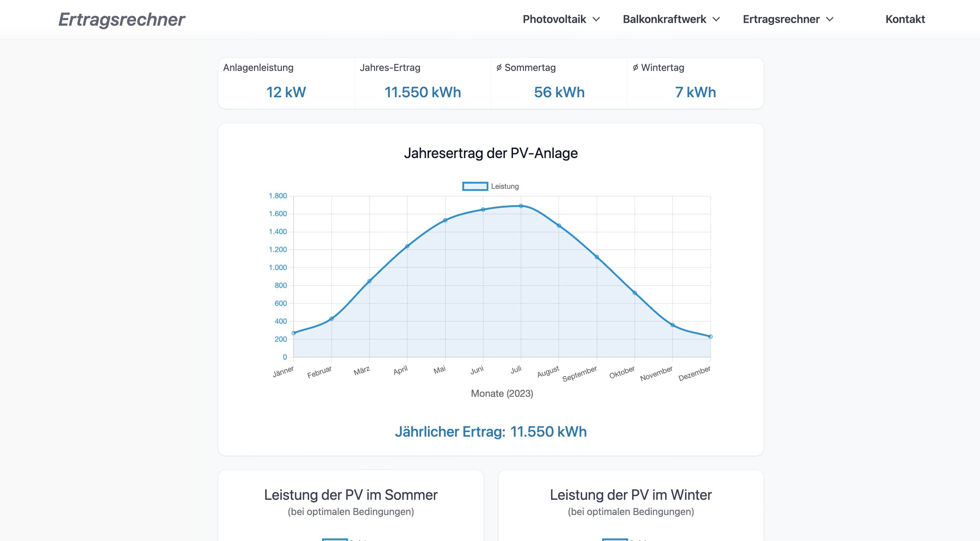Screen dimensions: 980x541
Task: Click the Monate (2023) axis label
Action: point(502,393)
